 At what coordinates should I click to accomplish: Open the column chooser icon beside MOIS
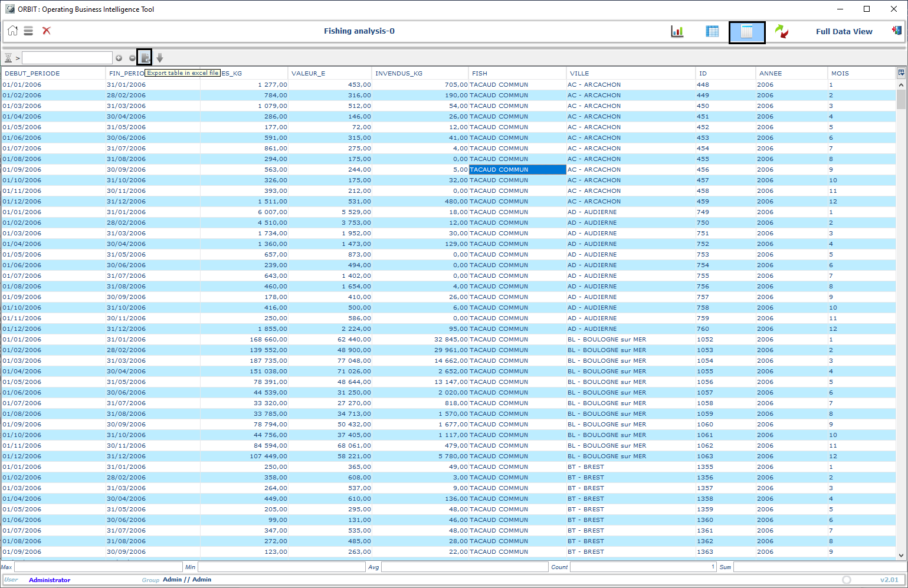coord(901,73)
